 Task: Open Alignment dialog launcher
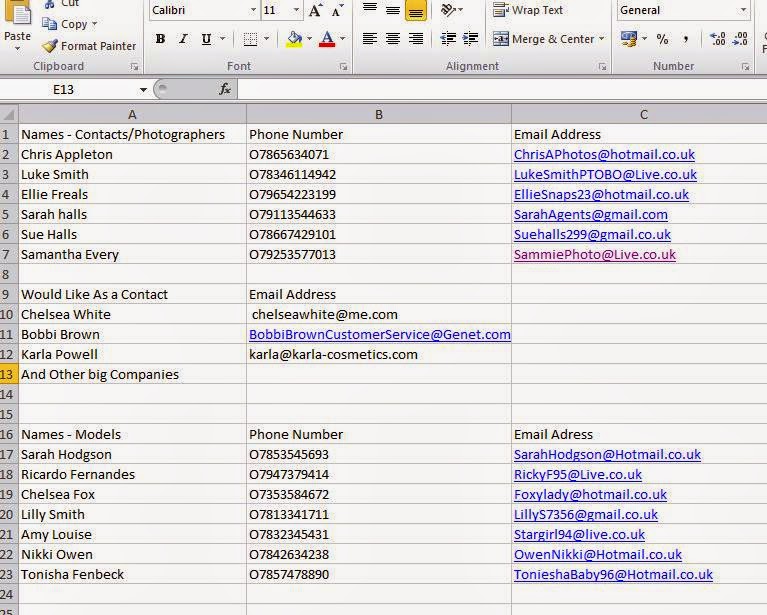tap(602, 67)
